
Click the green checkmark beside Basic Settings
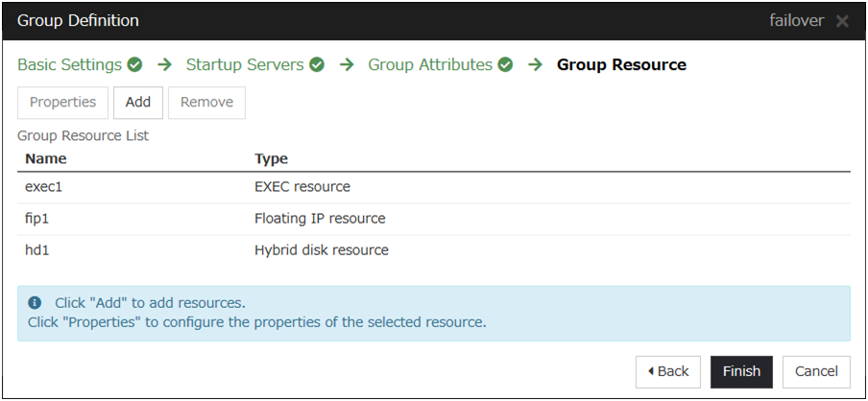pos(134,65)
